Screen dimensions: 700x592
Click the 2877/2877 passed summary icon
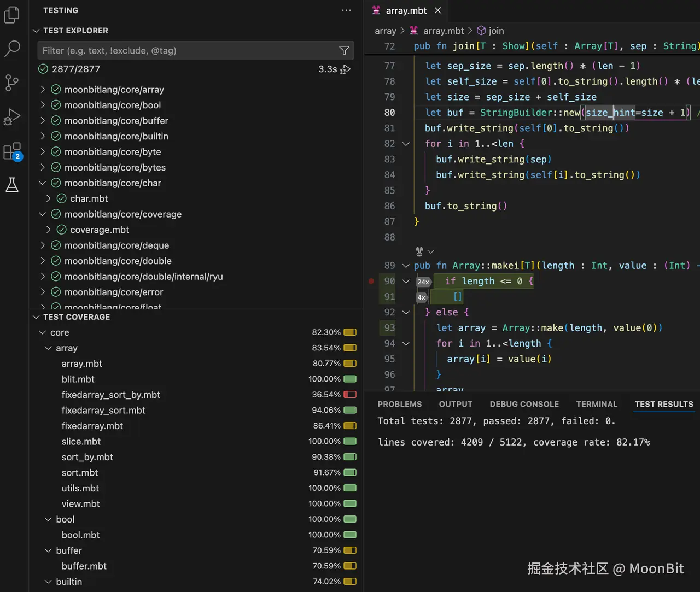[x=43, y=69]
